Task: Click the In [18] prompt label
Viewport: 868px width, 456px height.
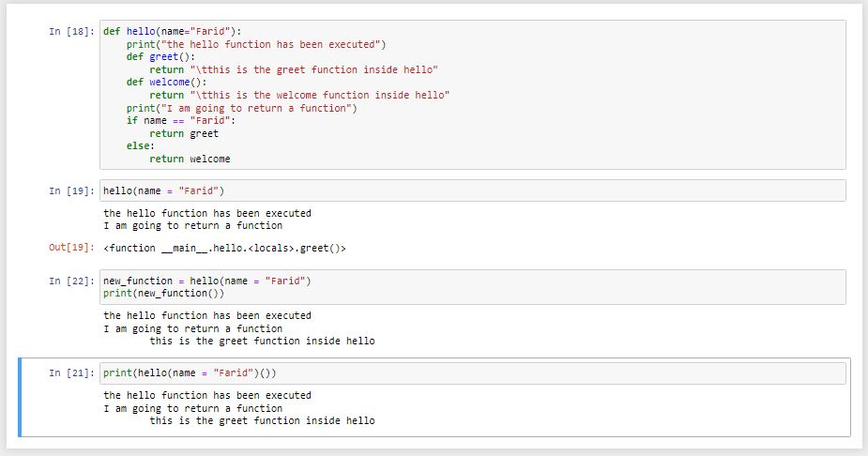Action: [71, 31]
